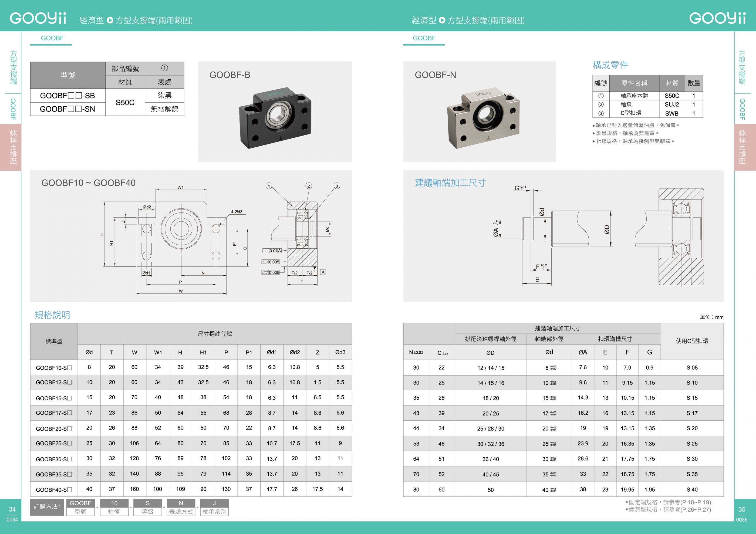Click the S 40 snap ring cell
This screenshot has height=534, width=756.
point(692,489)
